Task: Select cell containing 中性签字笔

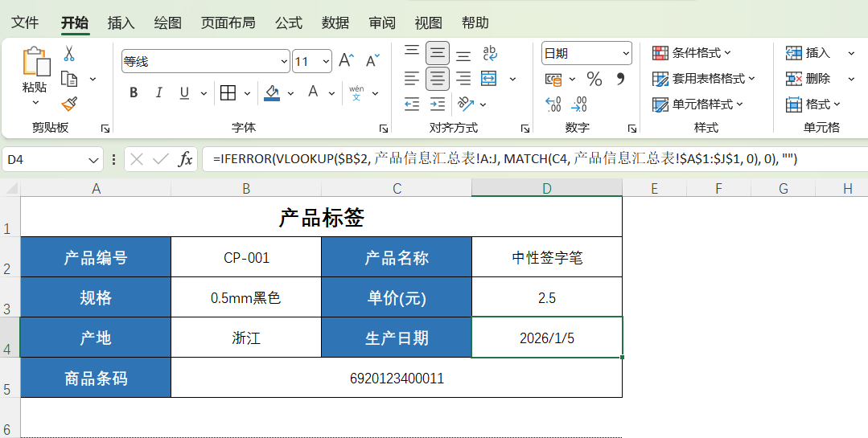Action: [547, 257]
